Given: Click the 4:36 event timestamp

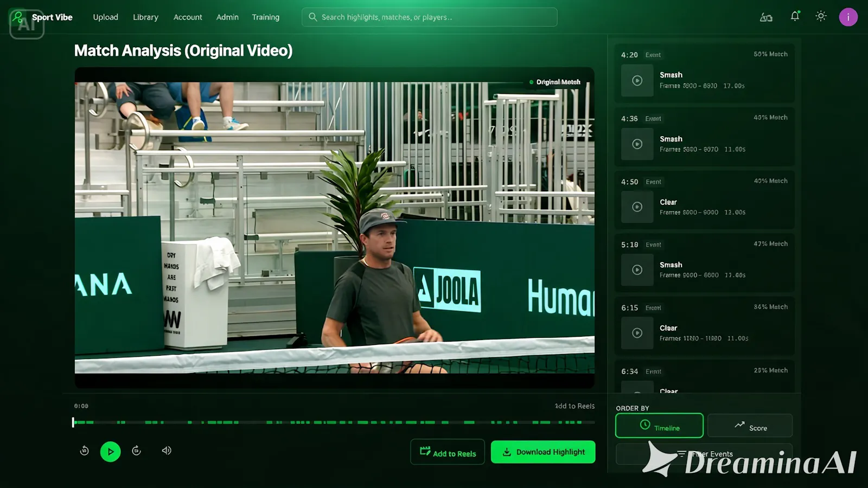Looking at the screenshot, I should [x=629, y=118].
